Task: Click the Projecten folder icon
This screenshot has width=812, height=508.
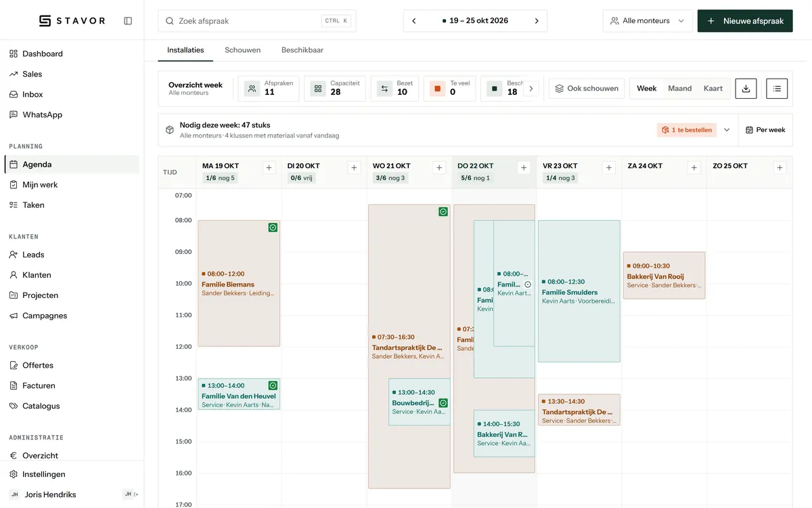Action: [14, 295]
